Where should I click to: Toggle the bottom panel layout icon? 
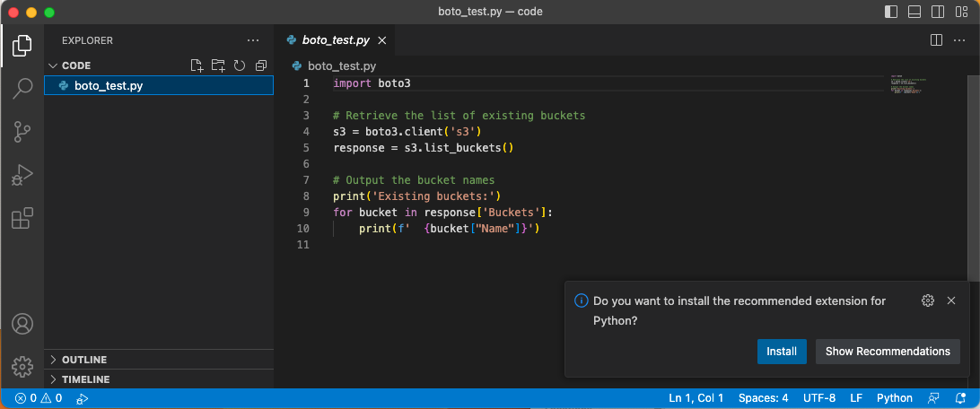[914, 12]
